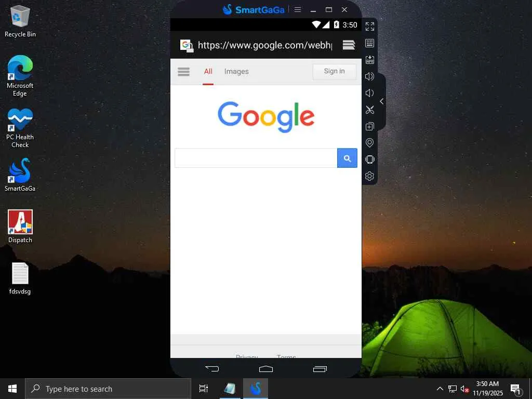Select the PC Health Check shortcut

(20, 128)
